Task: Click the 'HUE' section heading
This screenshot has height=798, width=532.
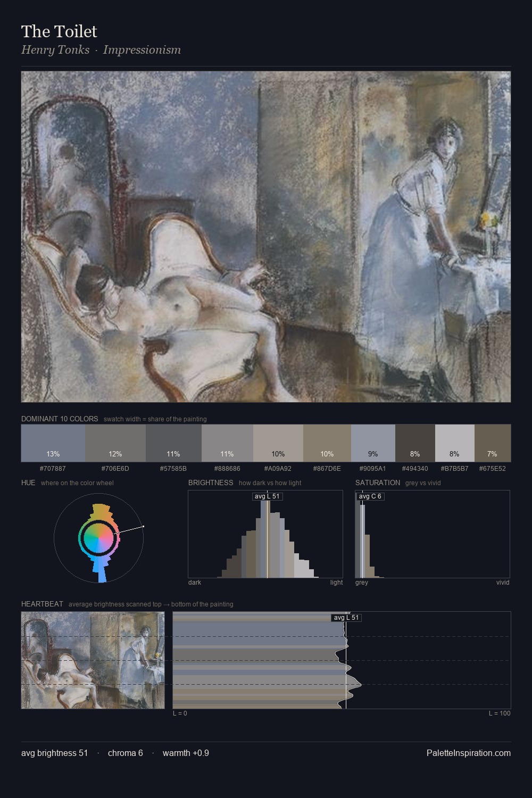Action: coord(28,483)
